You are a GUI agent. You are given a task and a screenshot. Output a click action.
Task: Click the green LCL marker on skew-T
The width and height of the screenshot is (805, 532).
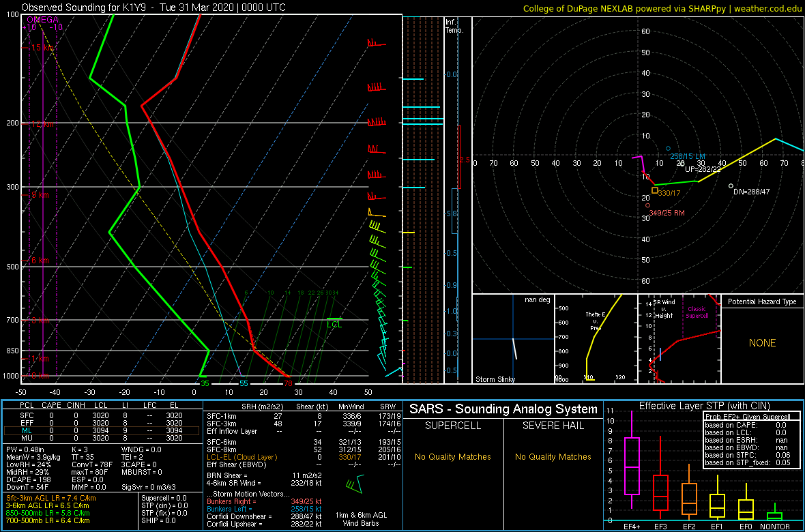[x=334, y=322]
